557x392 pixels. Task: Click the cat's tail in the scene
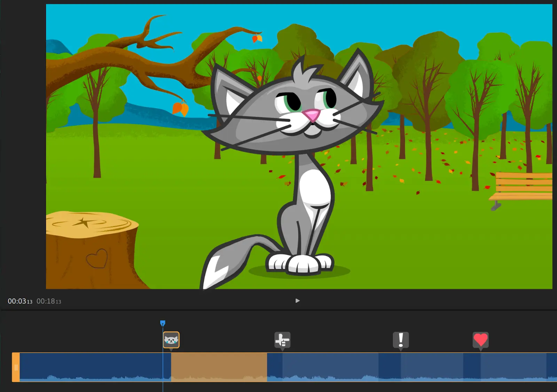tap(230, 258)
